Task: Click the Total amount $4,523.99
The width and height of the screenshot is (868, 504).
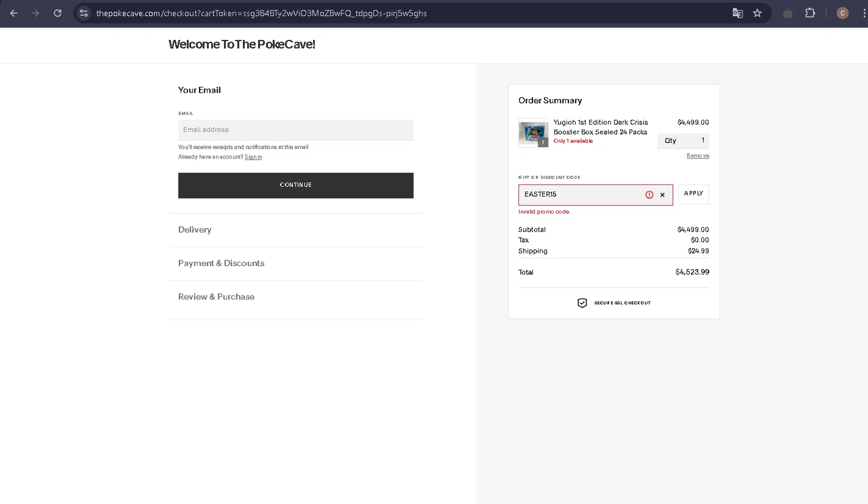Action: (692, 272)
